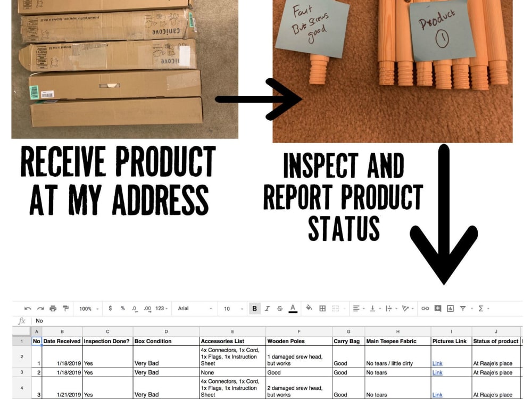Select row 2 header
Image resolution: width=532 pixels, height=399 pixels.
[22, 356]
